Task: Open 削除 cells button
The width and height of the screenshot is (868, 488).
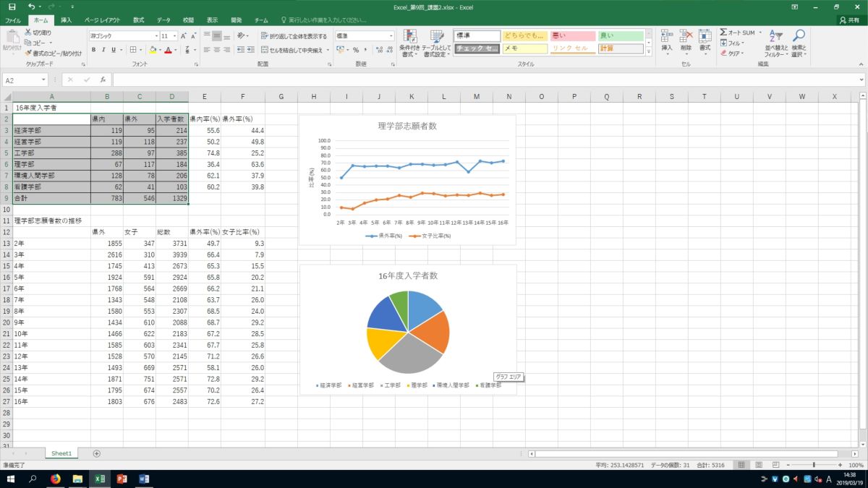Action: point(686,43)
